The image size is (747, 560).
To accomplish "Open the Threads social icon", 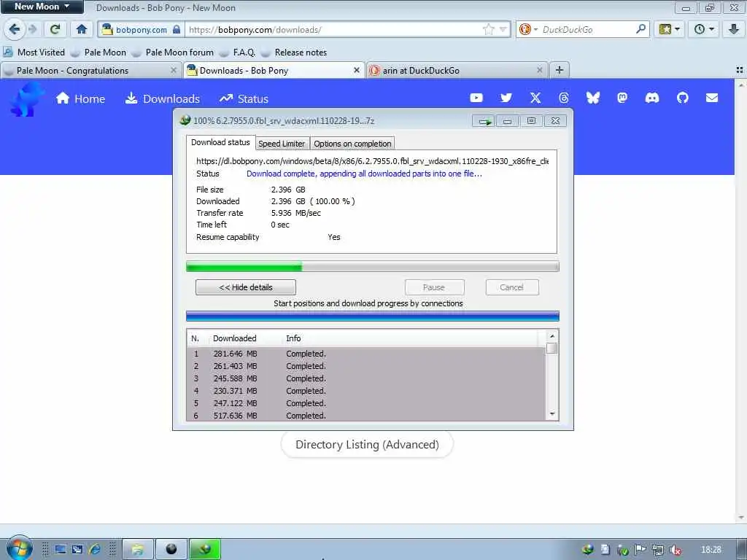I will click(564, 98).
